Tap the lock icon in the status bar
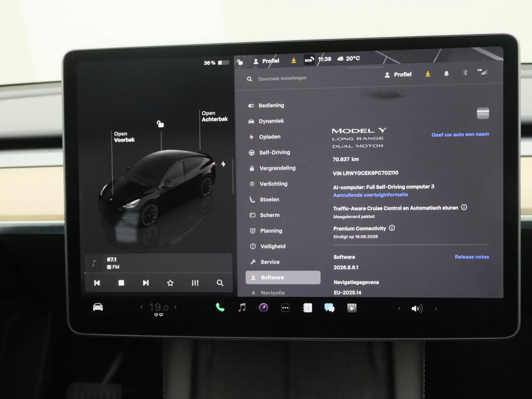Image resolution: width=532 pixels, height=399 pixels. pos(240,62)
